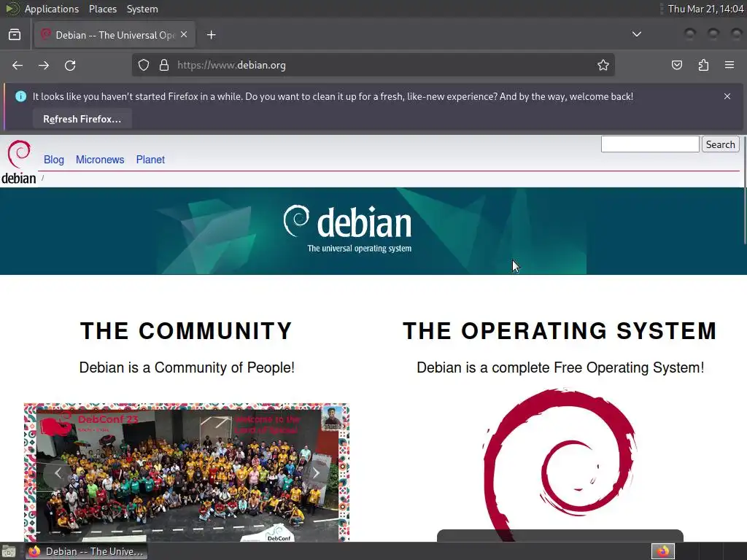Click the info icon in the notification
Screen dimensions: 747x560
point(20,96)
